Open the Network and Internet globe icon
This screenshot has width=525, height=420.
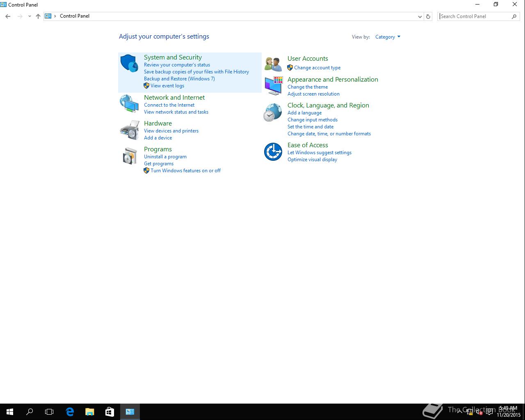click(129, 103)
